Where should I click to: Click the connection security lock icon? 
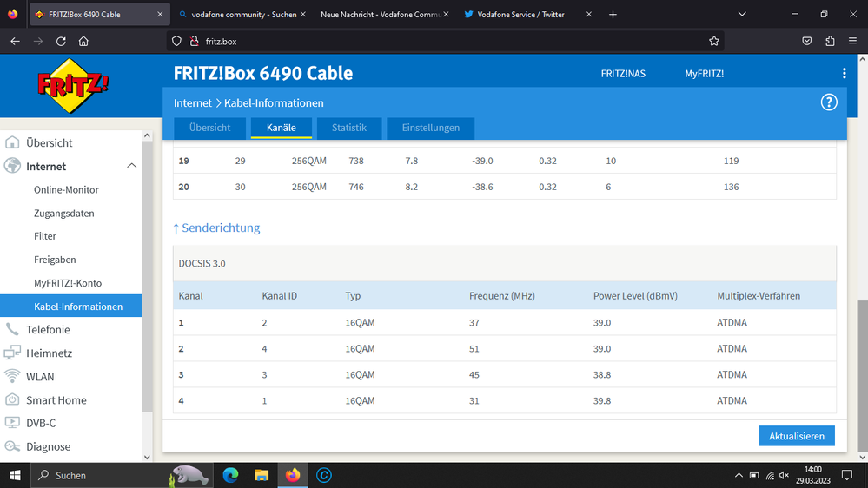195,42
